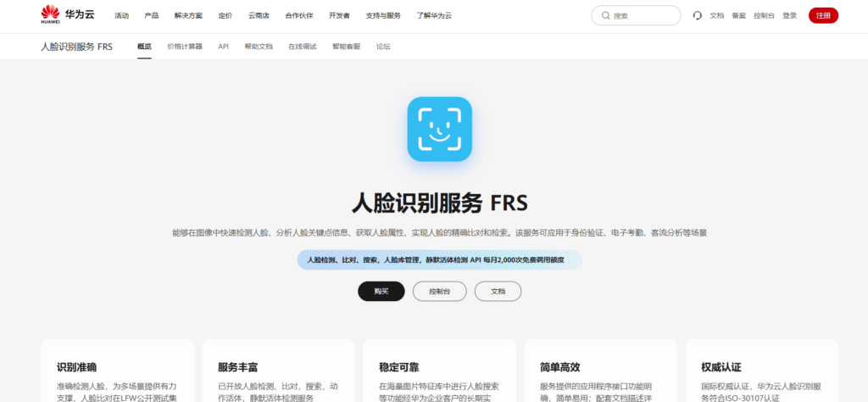This screenshot has width=868, height=402.
Task: Click the 登录 link
Action: point(789,15)
